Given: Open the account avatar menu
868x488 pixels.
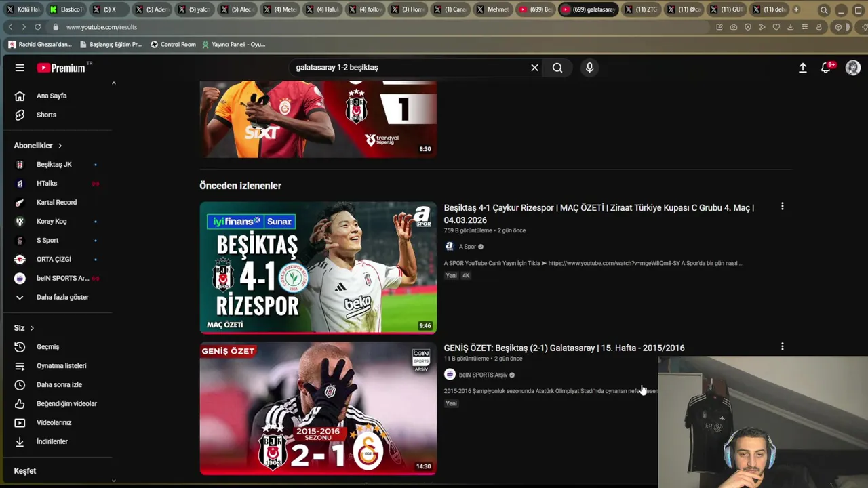Looking at the screenshot, I should [853, 68].
